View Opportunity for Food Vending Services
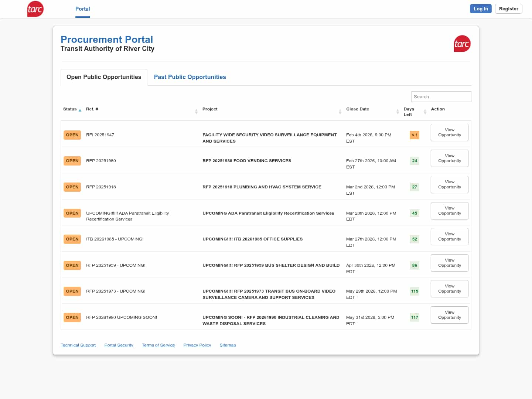Screen dimensions: 532x399 tap(449, 158)
